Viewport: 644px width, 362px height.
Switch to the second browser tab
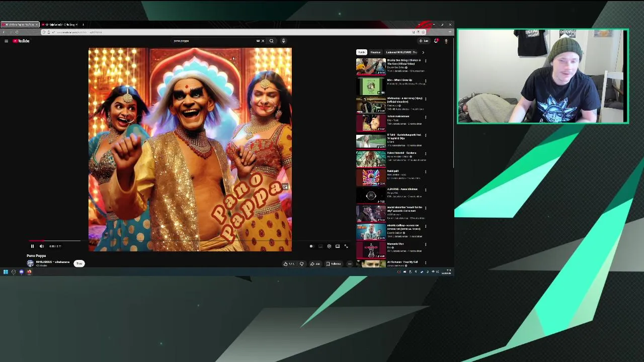(x=59, y=25)
